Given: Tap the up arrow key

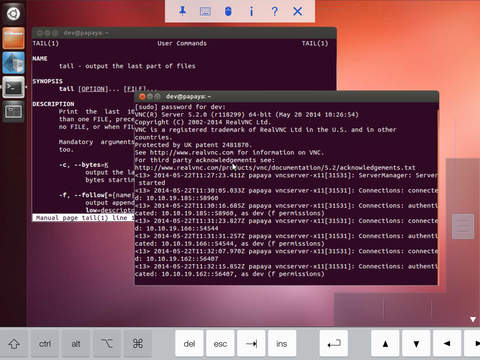Looking at the screenshot, I should (385, 344).
